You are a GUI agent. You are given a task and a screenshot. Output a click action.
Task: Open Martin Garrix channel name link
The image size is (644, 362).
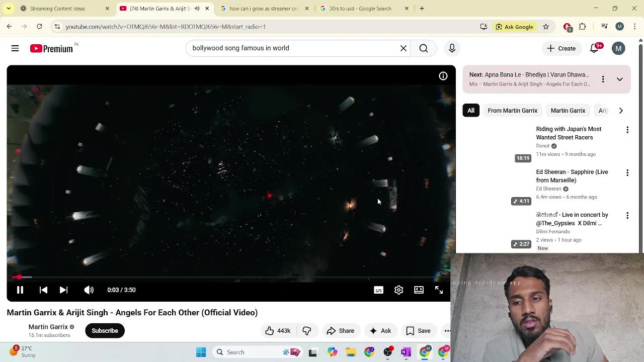click(48, 327)
